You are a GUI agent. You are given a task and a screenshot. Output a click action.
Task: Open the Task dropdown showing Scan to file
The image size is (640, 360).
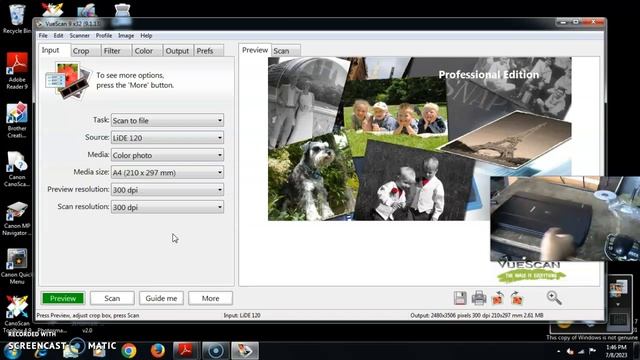167,120
